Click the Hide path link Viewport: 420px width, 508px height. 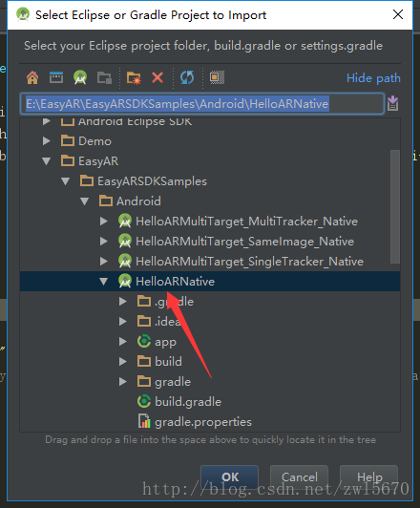tap(373, 78)
